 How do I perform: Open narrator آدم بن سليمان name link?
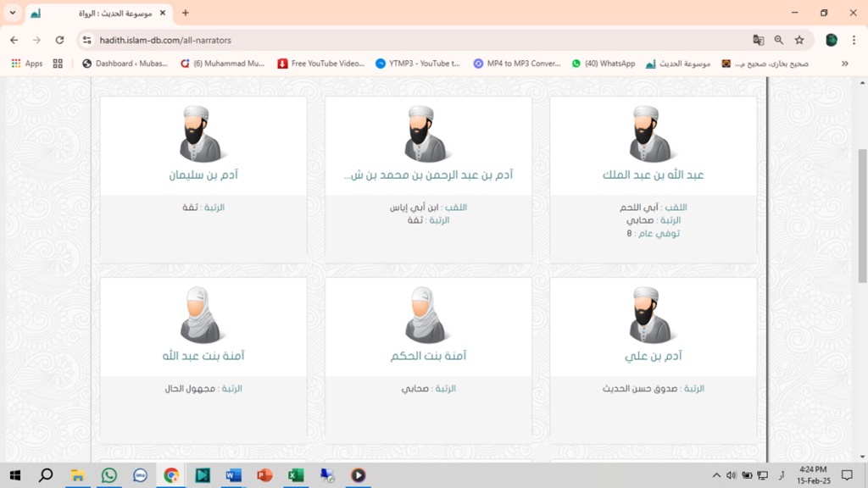tap(203, 175)
